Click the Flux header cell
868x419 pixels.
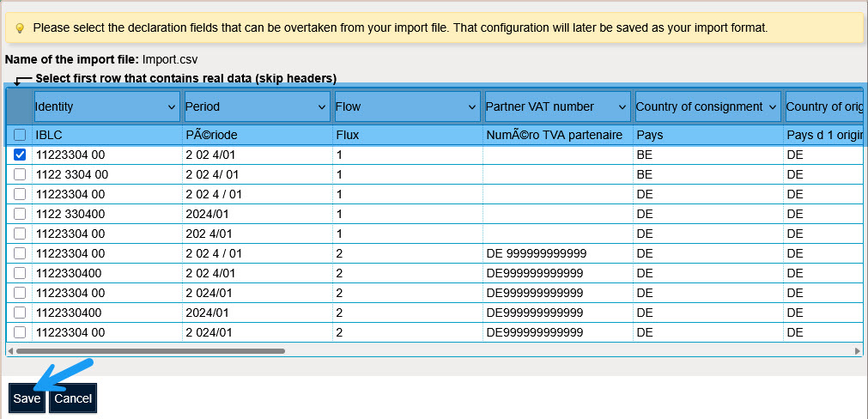[x=408, y=135]
